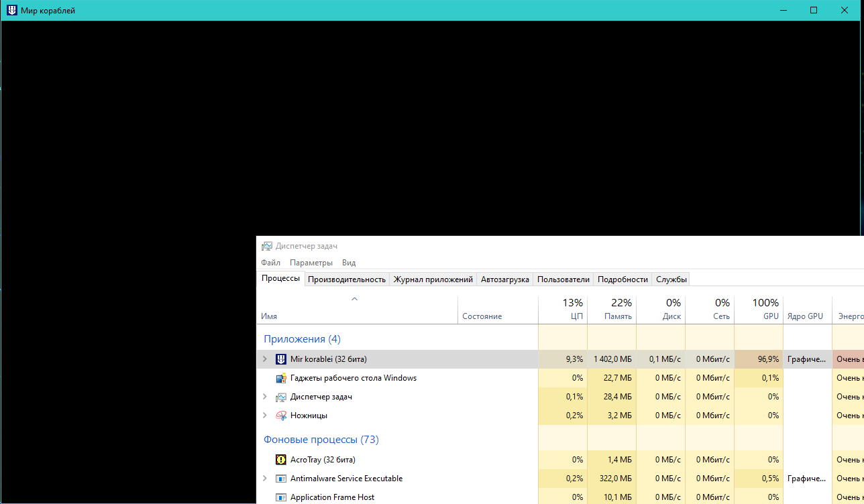864x504 pixels.
Task: Click the 10,1 МБ memory value
Action: click(x=618, y=497)
